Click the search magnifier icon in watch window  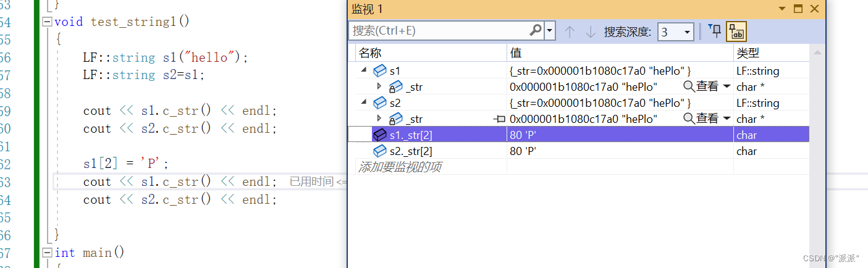(x=536, y=30)
